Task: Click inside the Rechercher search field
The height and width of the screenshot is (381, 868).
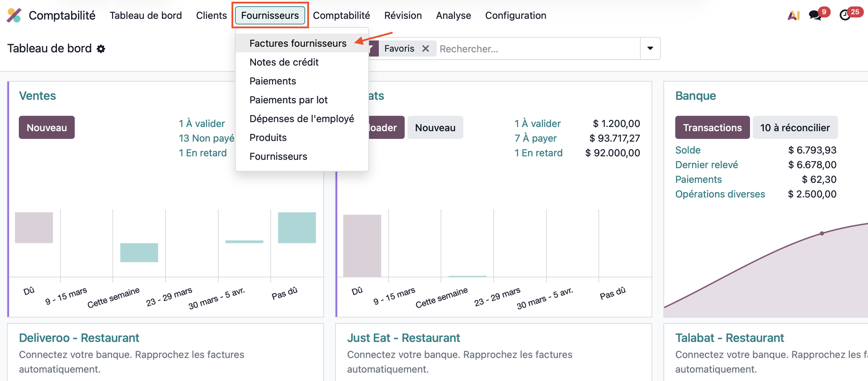Action: [x=538, y=49]
